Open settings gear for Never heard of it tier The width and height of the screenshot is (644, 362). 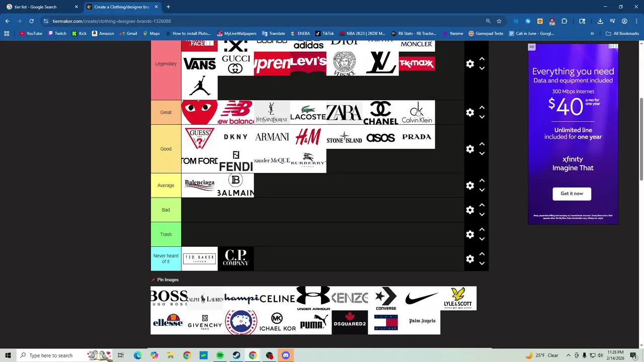click(x=470, y=259)
